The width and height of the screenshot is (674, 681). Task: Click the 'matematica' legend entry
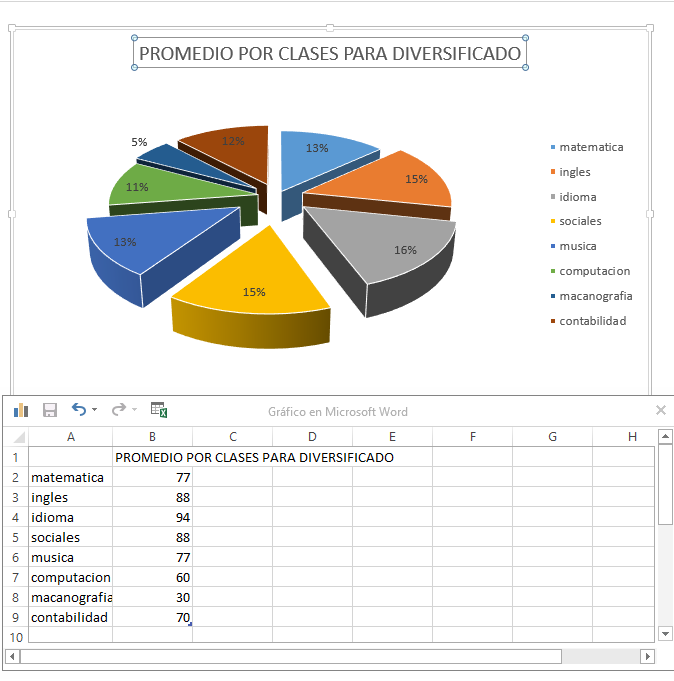[x=587, y=147]
